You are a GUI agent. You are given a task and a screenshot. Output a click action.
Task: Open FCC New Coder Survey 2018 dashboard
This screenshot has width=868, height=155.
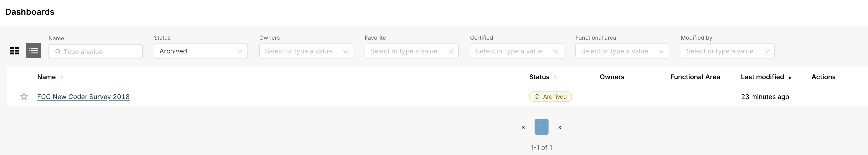[83, 97]
